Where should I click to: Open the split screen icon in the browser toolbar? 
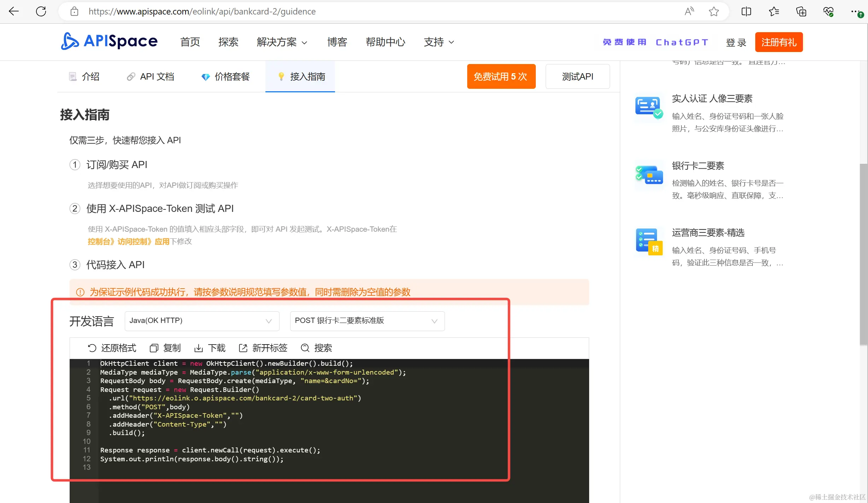(x=746, y=12)
